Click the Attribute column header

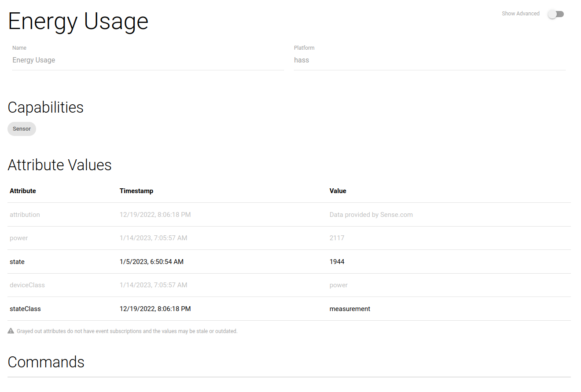click(22, 191)
